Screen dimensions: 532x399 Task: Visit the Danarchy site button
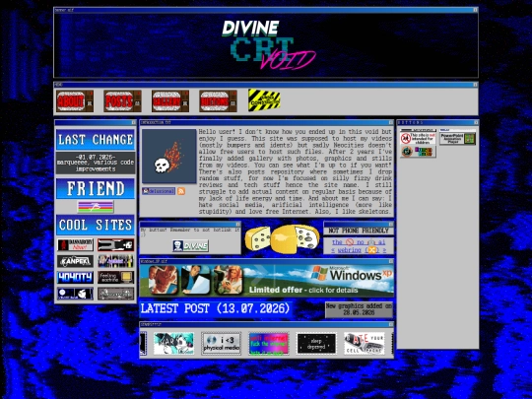[75, 244]
